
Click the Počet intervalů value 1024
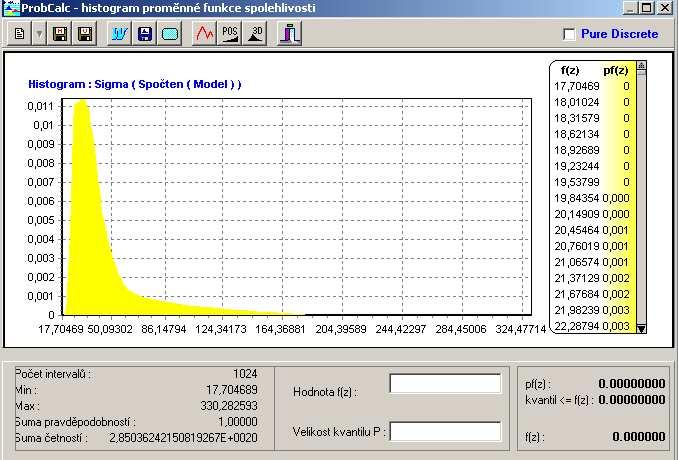click(x=245, y=374)
